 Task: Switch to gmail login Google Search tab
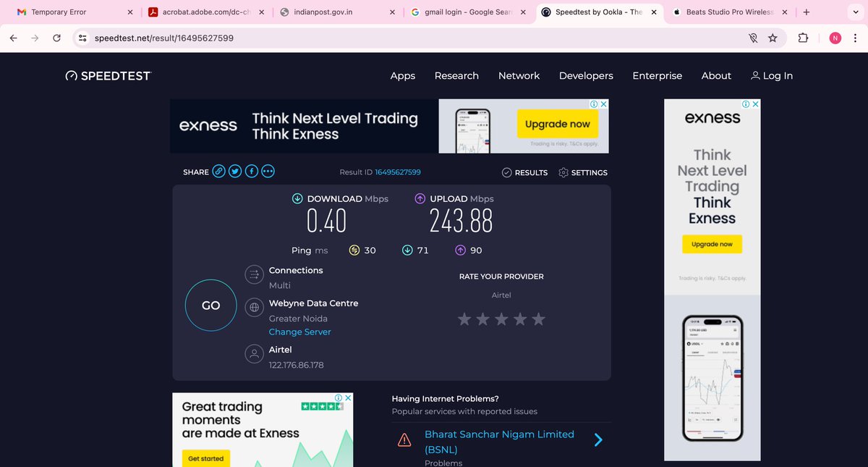point(468,12)
